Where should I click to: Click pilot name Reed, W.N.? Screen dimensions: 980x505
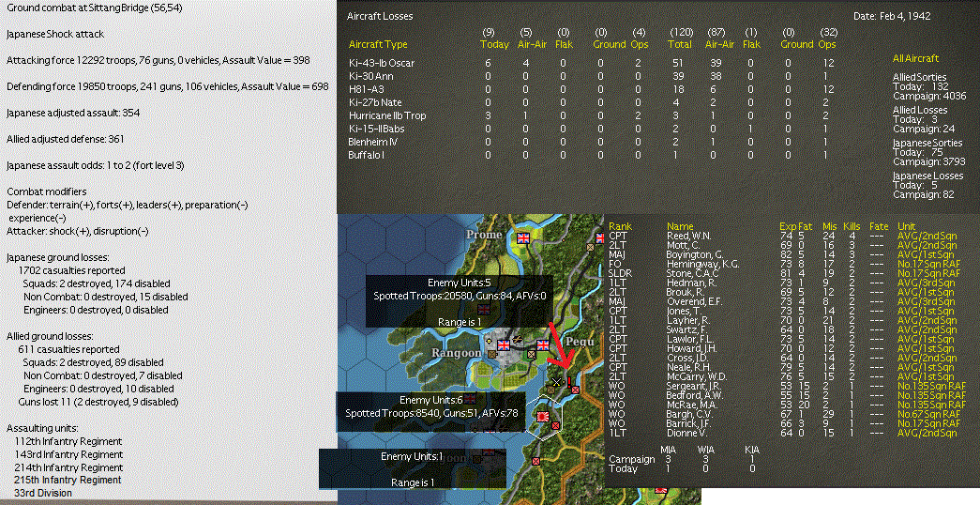tap(688, 236)
